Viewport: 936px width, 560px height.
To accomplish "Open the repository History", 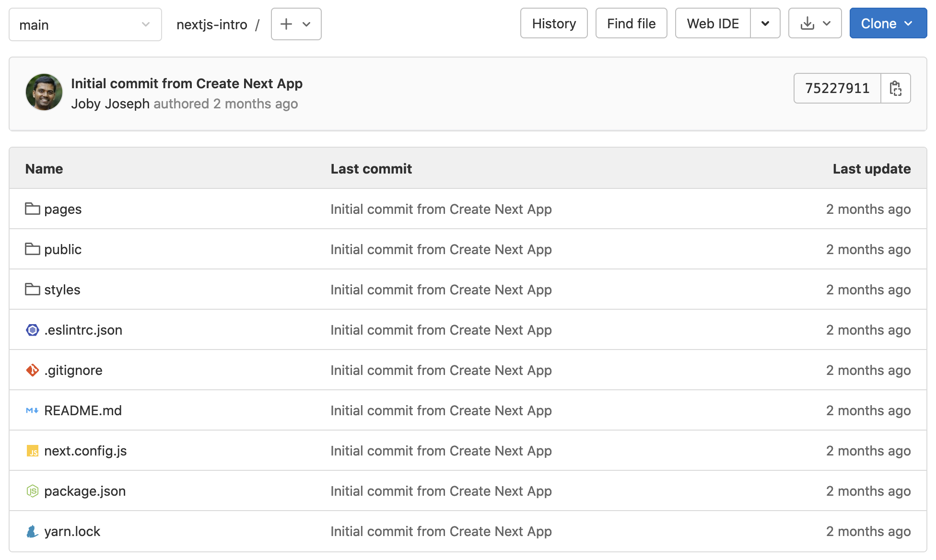I will [x=553, y=23].
